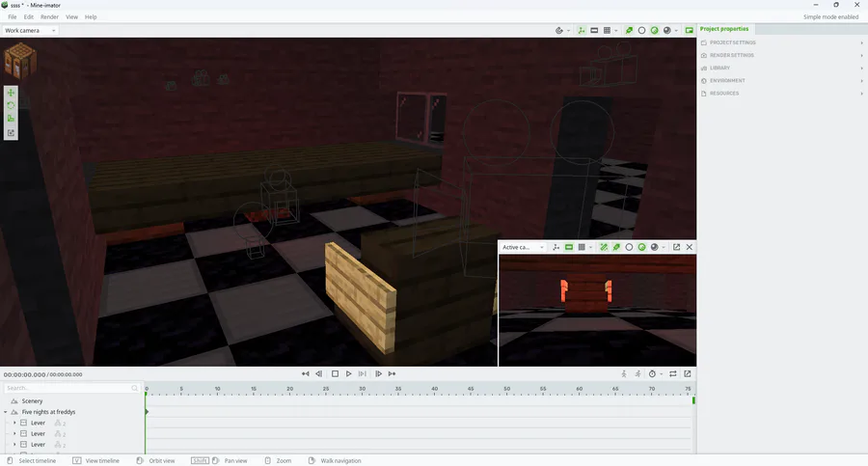This screenshot has width=868, height=466.
Task: Open the Render menu
Action: pyautogui.click(x=49, y=17)
